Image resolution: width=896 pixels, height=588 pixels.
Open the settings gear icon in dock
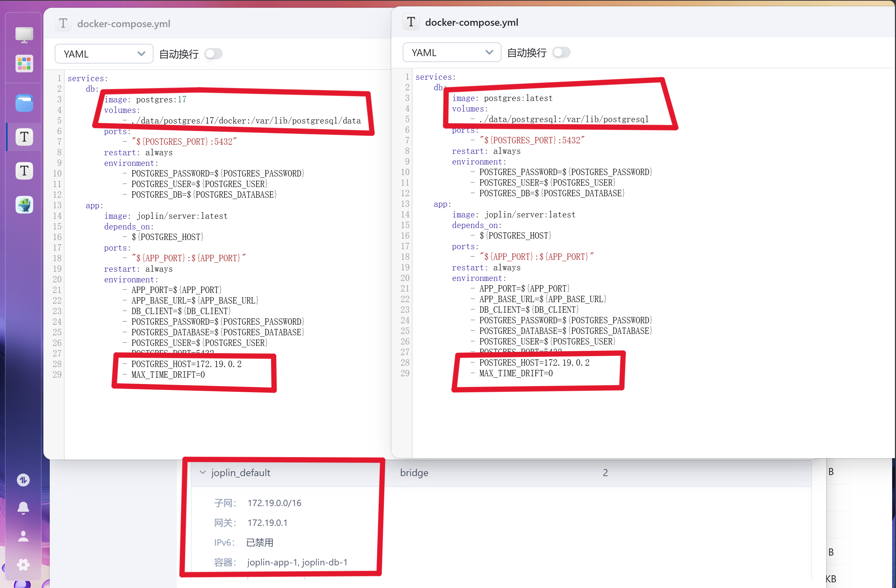click(x=23, y=564)
